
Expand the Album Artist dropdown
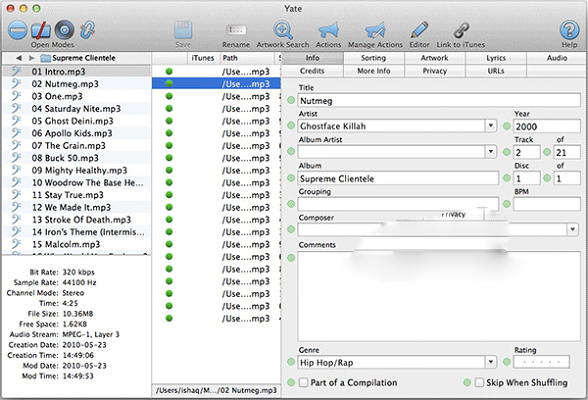point(490,152)
